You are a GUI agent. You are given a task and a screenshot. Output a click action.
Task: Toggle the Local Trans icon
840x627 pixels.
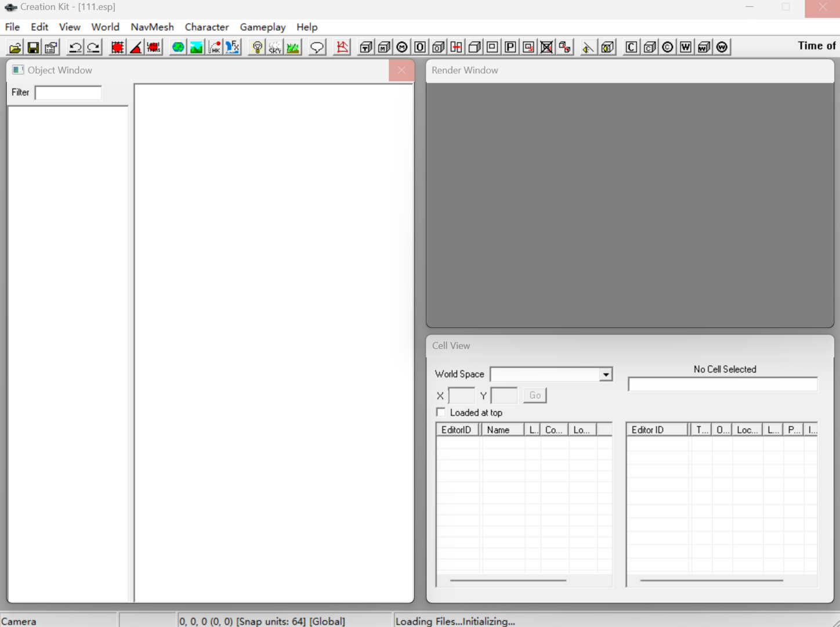tap(154, 47)
